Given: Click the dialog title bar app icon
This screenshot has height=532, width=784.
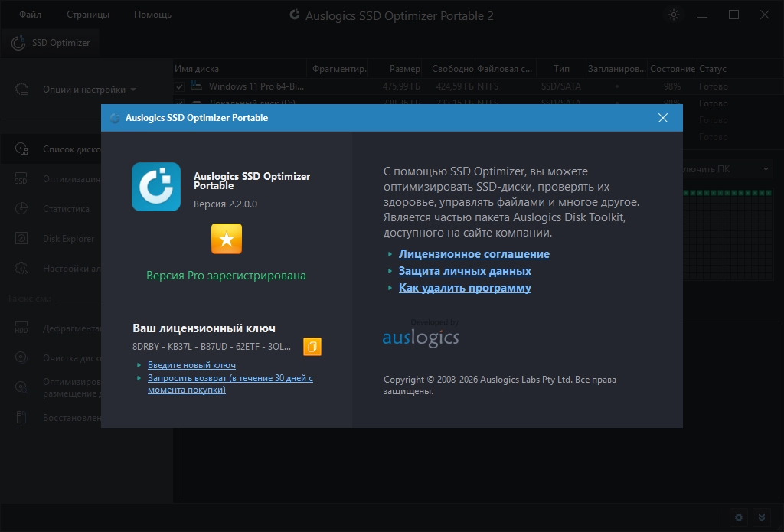Looking at the screenshot, I should 115,118.
